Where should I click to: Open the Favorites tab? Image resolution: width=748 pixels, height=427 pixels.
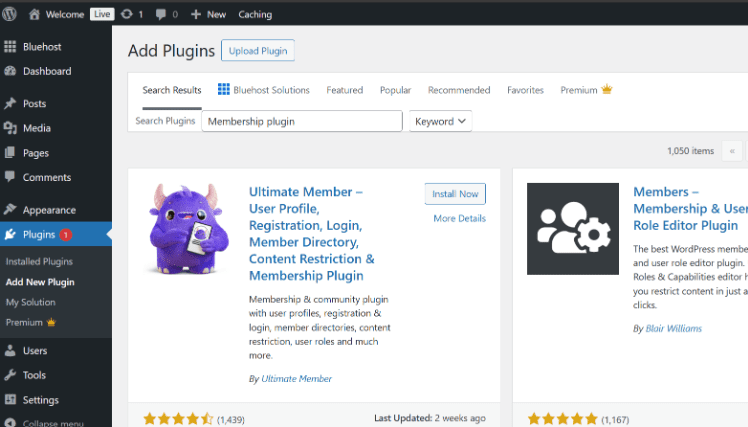point(525,90)
